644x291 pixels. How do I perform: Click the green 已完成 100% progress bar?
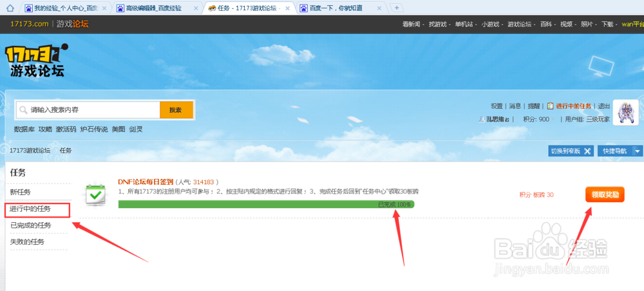pyautogui.click(x=266, y=204)
